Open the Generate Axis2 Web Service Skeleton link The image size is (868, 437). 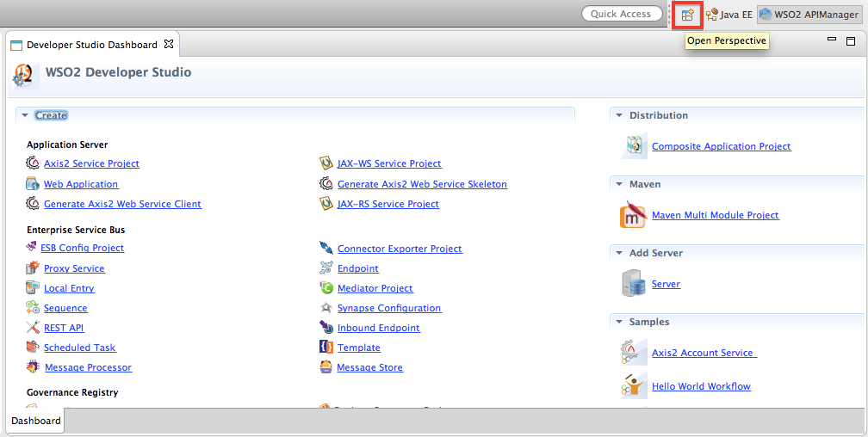point(422,184)
